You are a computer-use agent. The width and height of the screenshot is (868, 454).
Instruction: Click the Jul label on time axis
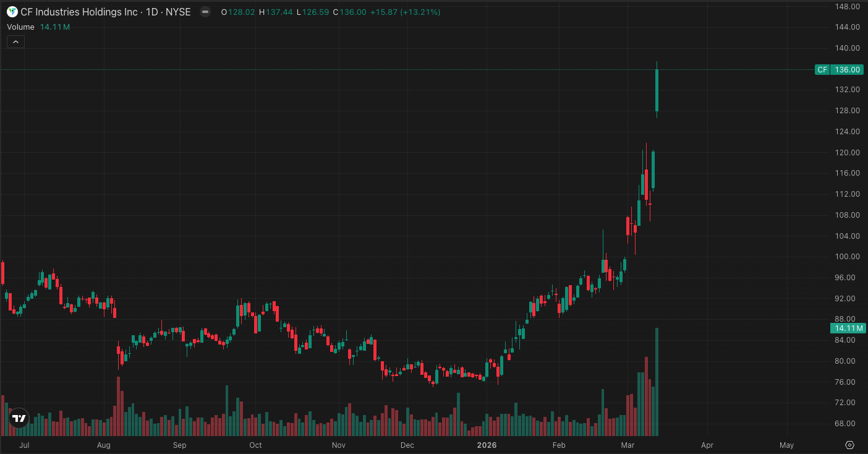(x=24, y=445)
